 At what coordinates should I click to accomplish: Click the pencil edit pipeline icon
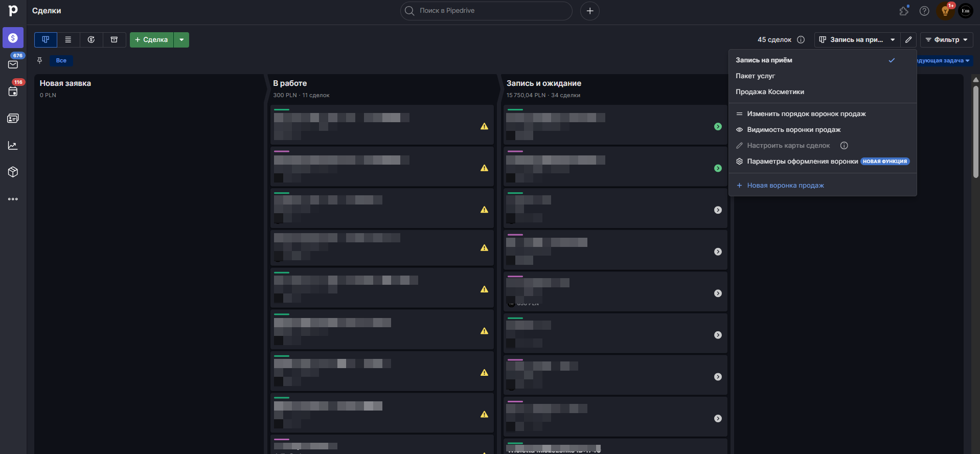click(908, 40)
